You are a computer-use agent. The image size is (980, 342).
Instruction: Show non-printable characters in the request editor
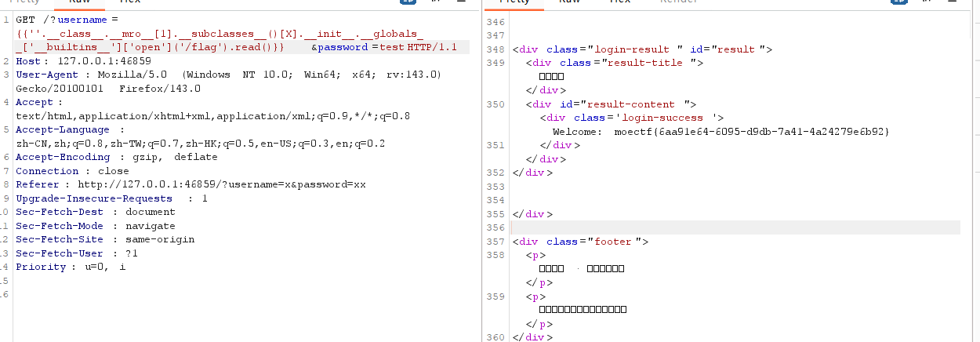pyautogui.click(x=437, y=2)
